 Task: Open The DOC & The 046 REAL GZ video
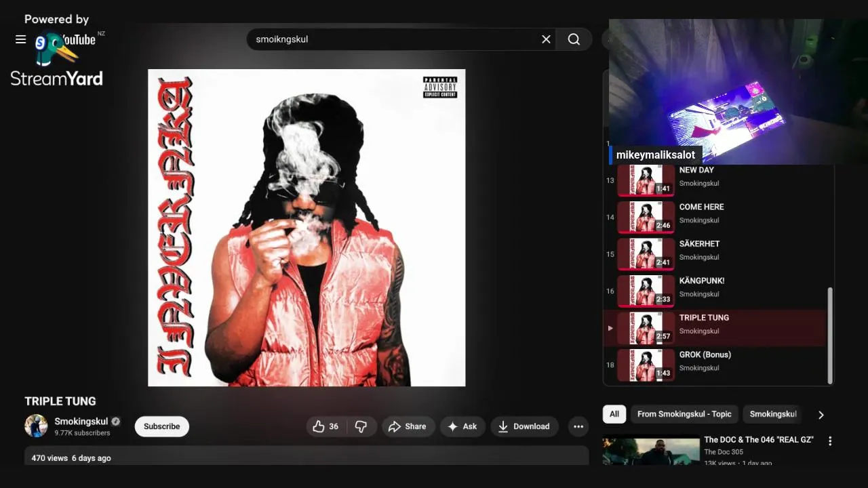tap(758, 440)
